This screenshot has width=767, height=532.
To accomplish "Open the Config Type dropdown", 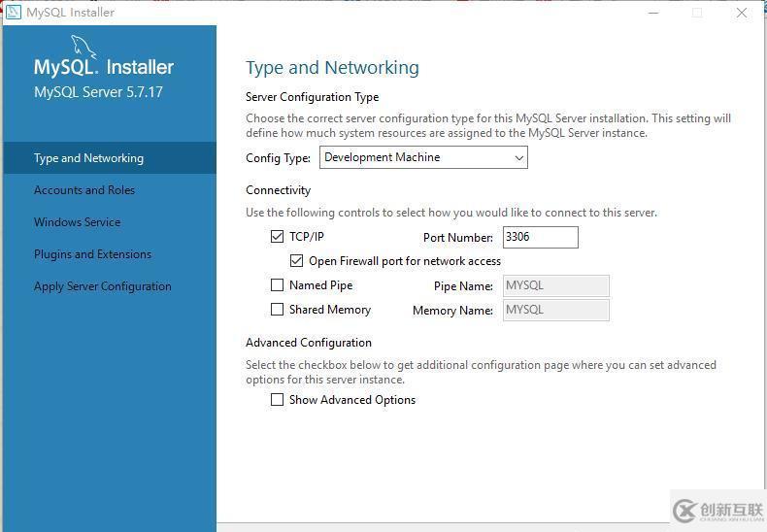I will click(x=423, y=157).
